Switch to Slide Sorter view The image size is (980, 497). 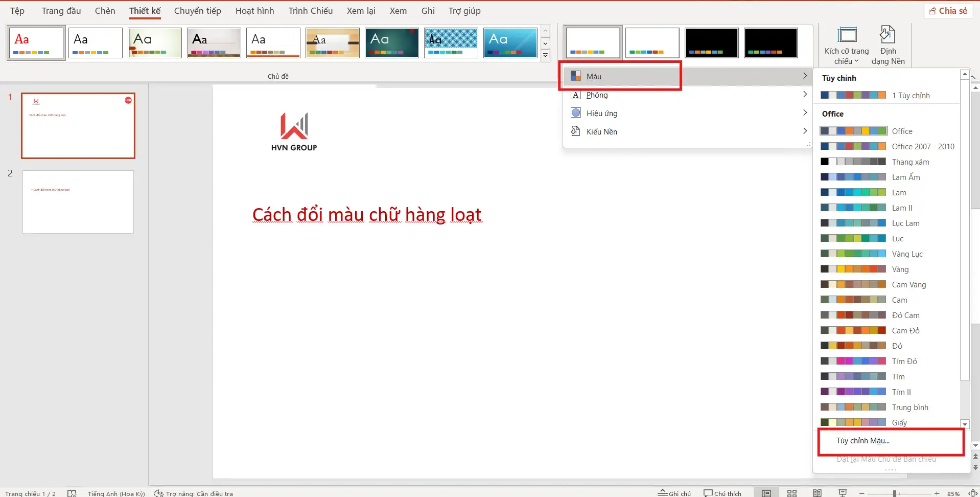tap(792, 492)
